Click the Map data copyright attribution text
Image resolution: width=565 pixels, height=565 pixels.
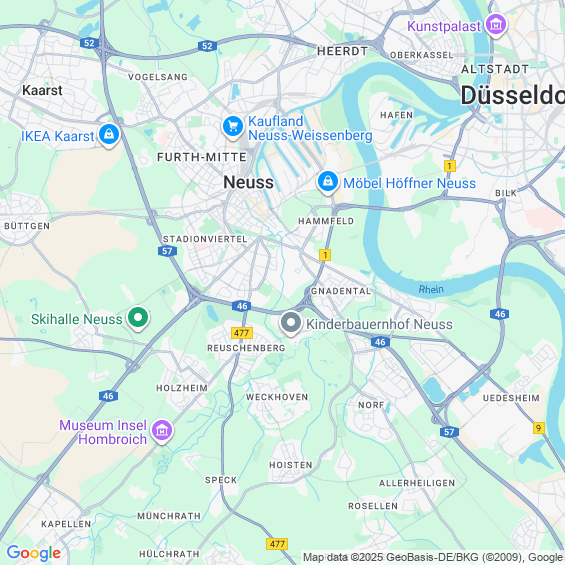(433, 557)
